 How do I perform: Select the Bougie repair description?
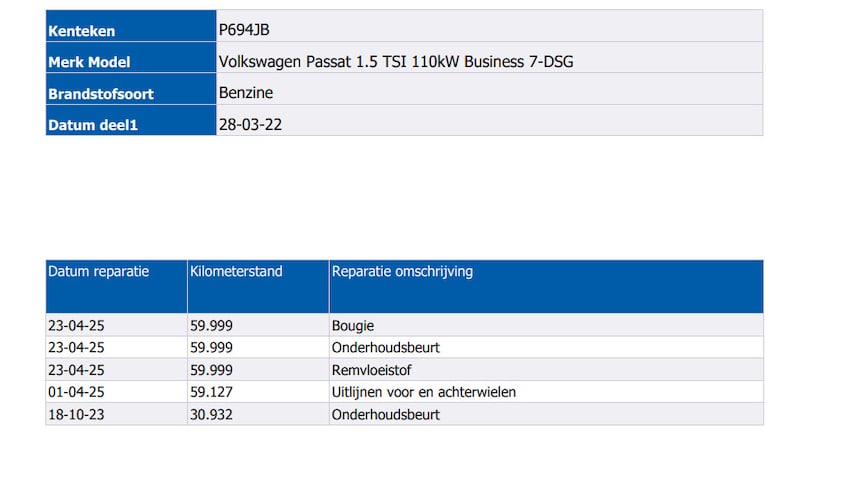coord(353,326)
